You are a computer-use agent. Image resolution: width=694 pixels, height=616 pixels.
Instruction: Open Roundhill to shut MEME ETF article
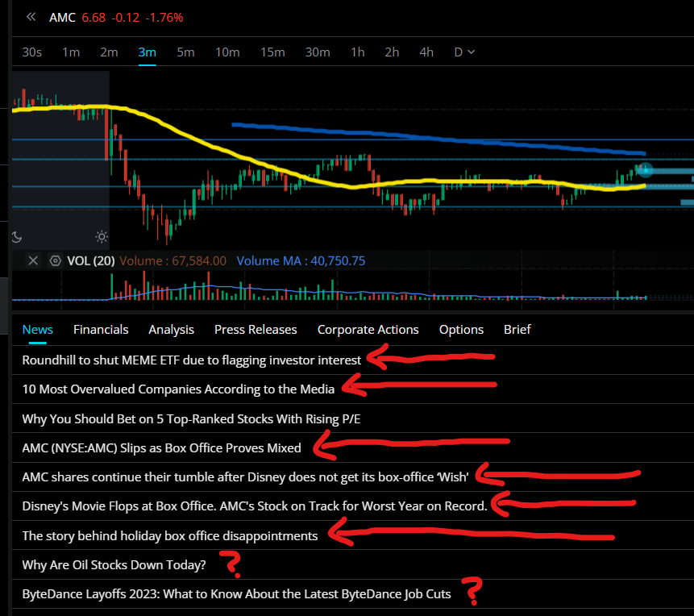(x=192, y=360)
